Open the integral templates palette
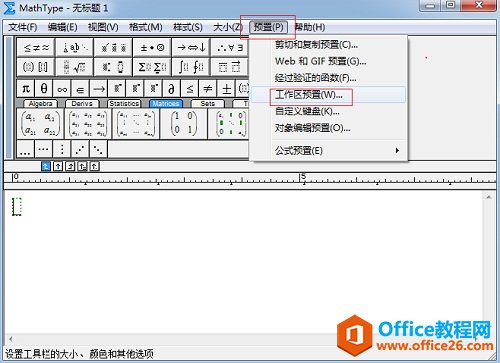Screen dimensions: 500x363 click(x=191, y=67)
